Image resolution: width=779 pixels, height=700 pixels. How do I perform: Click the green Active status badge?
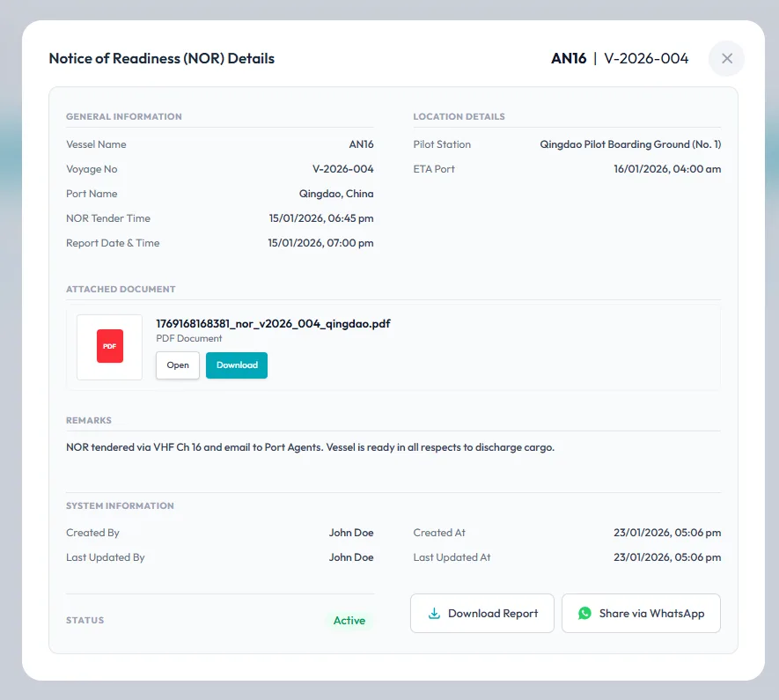[x=349, y=621]
